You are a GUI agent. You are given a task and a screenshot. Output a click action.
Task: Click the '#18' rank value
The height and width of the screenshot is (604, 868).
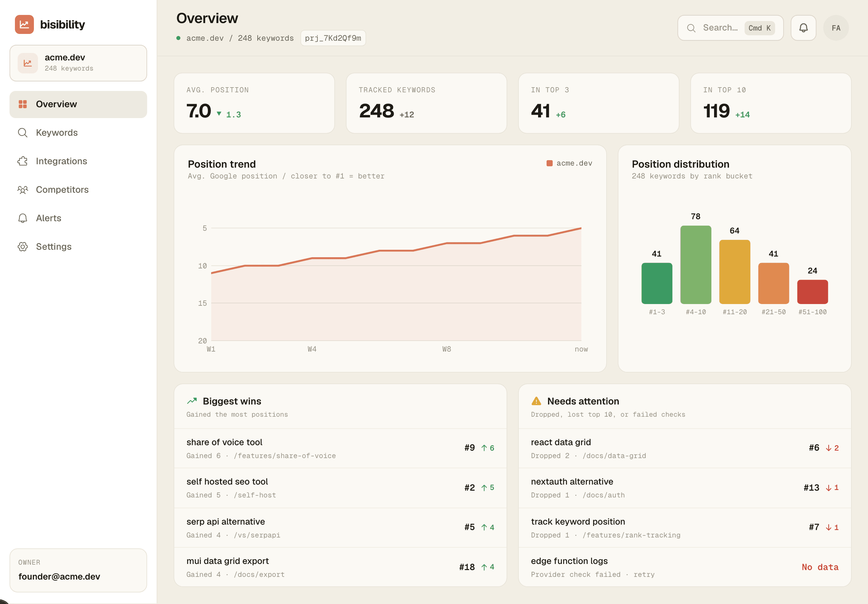tap(467, 567)
